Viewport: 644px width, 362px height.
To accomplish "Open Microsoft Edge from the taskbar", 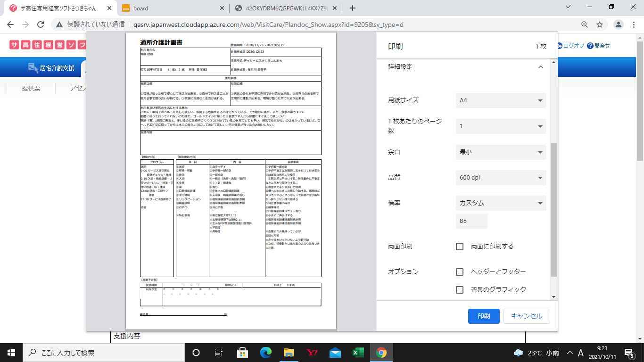I will point(265,353).
